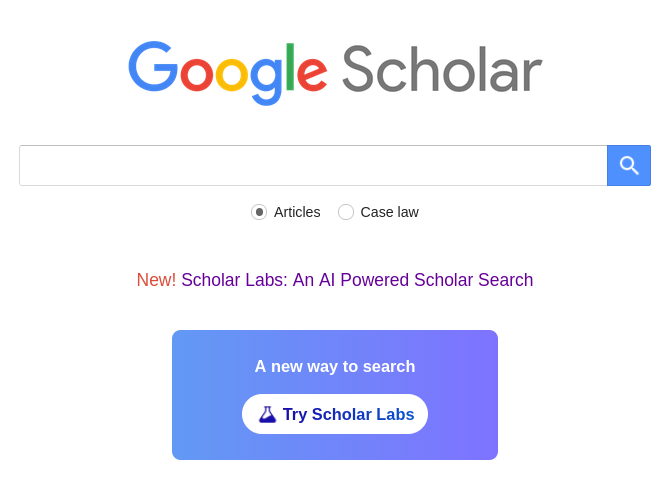Click the magnifying glass search button

628,165
